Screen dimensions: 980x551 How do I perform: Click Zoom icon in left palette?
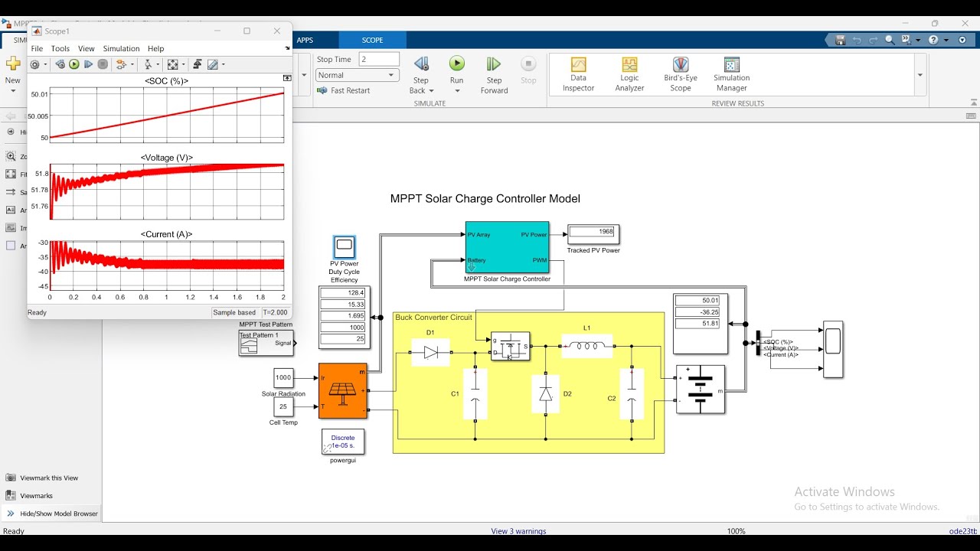point(11,156)
